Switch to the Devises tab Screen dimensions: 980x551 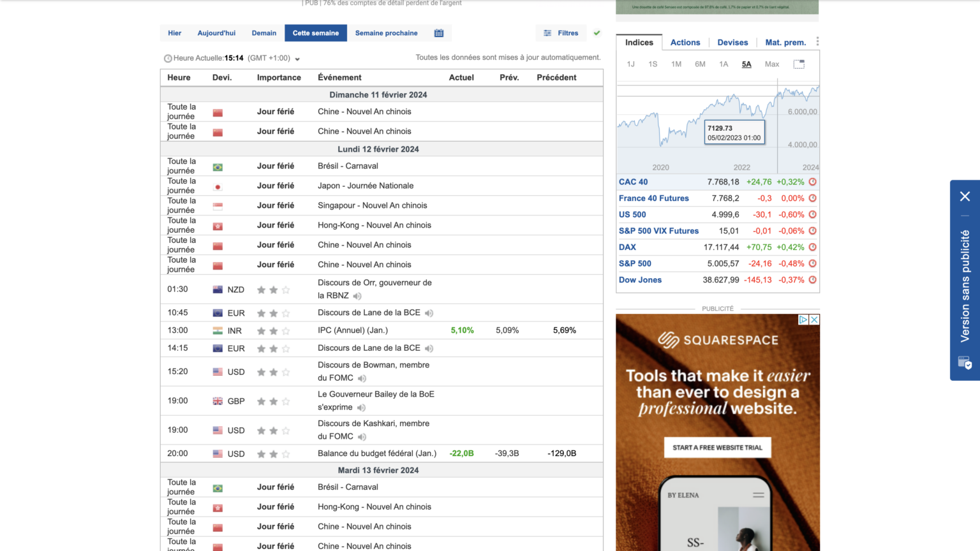pyautogui.click(x=732, y=42)
